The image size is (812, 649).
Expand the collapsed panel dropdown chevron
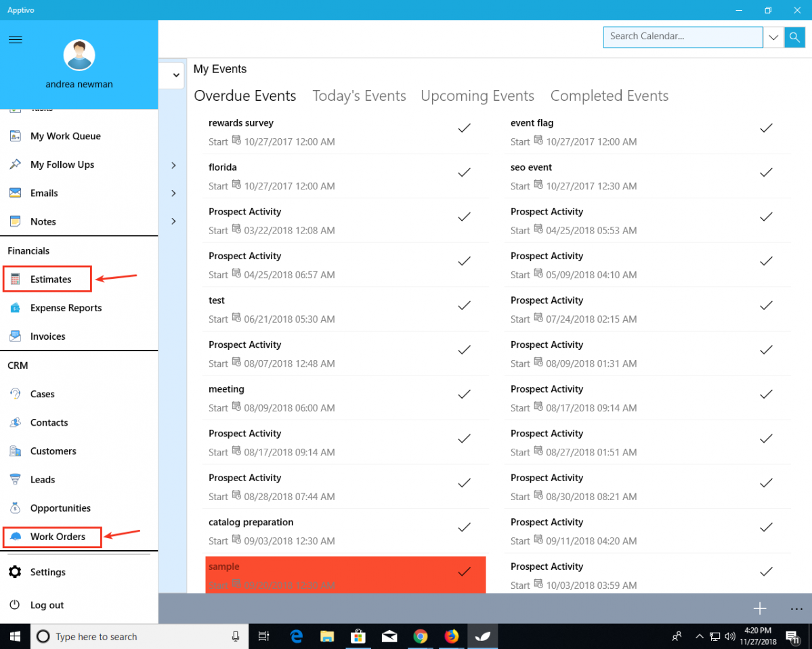[x=176, y=75]
